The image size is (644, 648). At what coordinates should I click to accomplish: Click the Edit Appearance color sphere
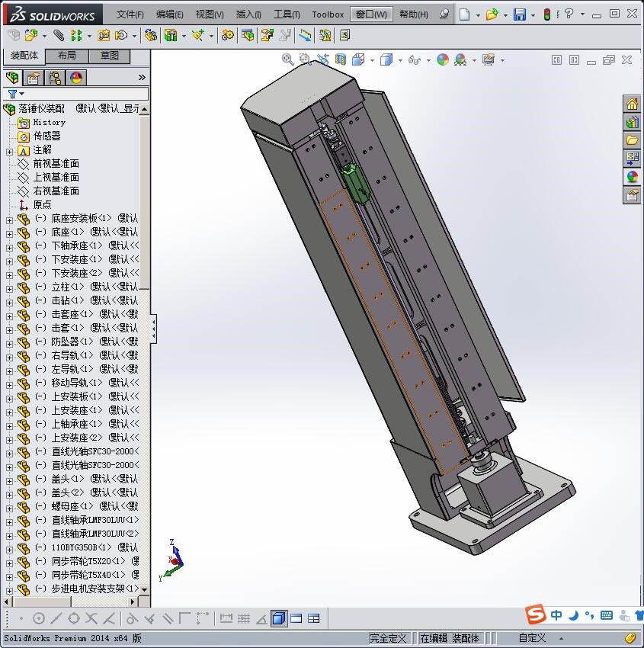442,59
